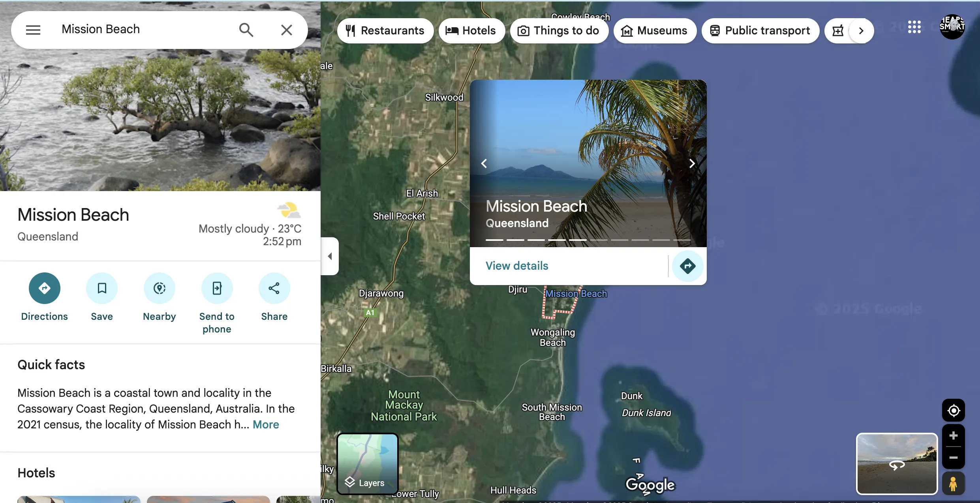Filter map by Public transport

tap(760, 30)
